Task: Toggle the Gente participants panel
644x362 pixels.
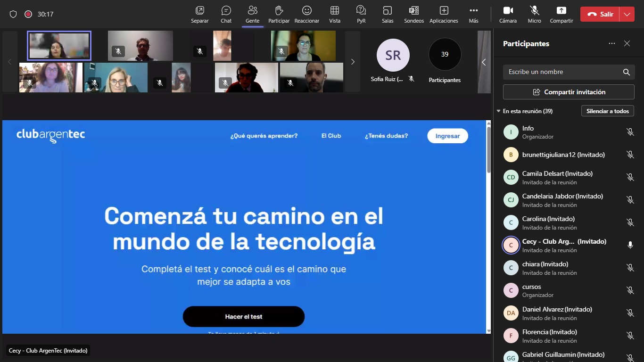Action: tap(253, 14)
